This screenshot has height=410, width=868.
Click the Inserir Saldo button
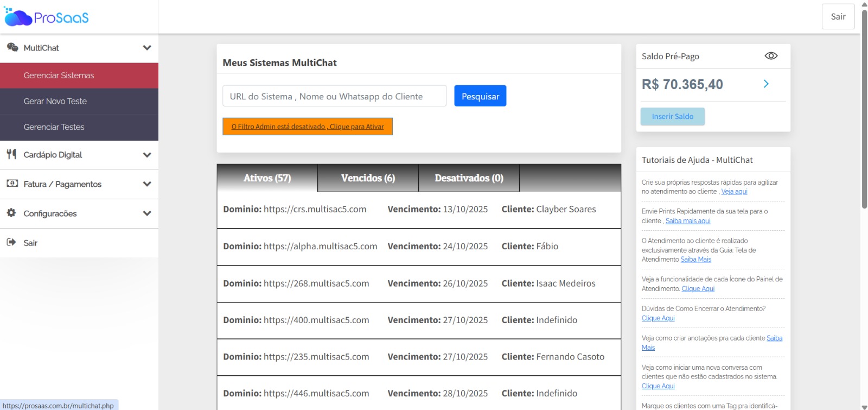pyautogui.click(x=672, y=116)
